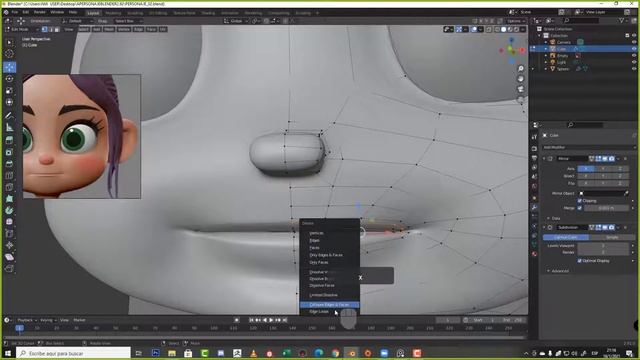
Task: Select the Inset Faces tool
Action: (9, 152)
